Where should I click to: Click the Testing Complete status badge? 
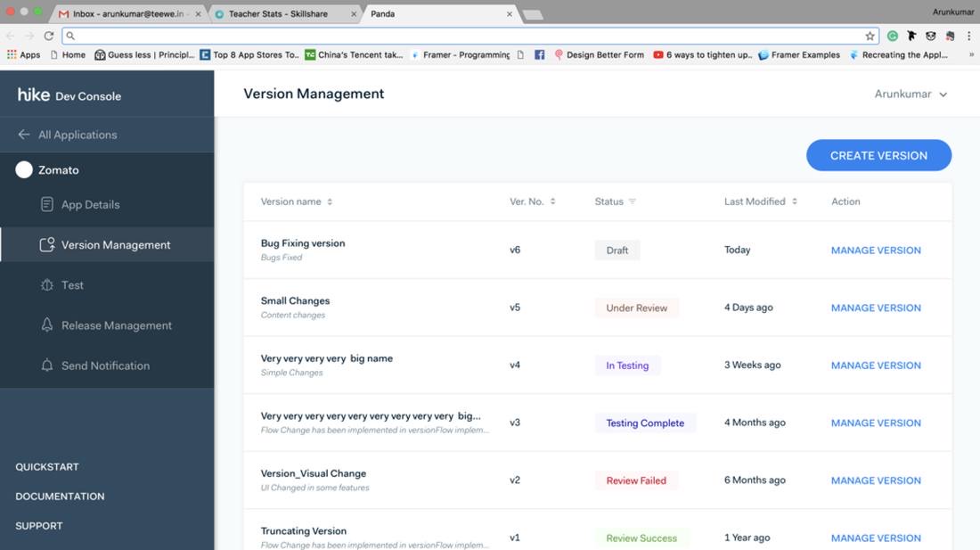(x=645, y=423)
